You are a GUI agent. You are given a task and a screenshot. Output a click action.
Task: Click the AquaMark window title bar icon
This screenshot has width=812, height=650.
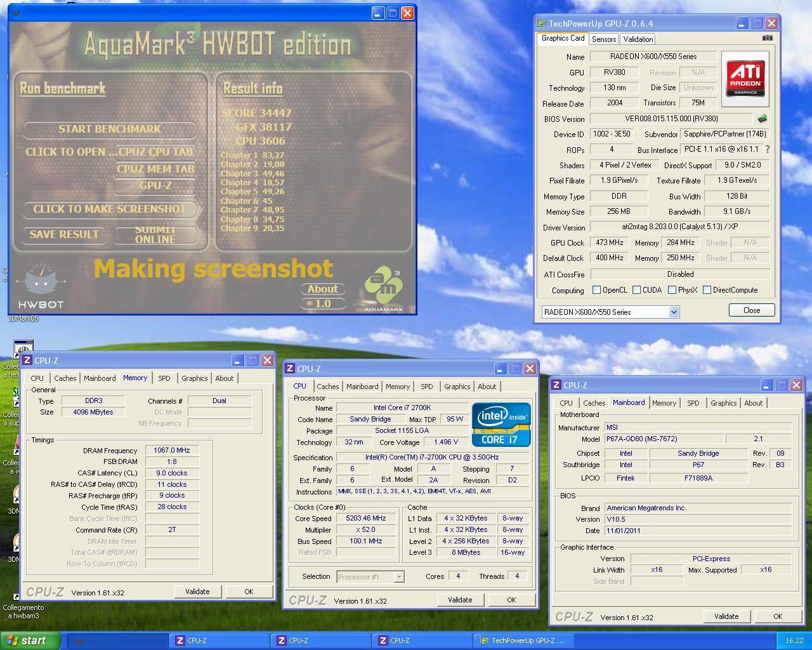tap(16, 13)
